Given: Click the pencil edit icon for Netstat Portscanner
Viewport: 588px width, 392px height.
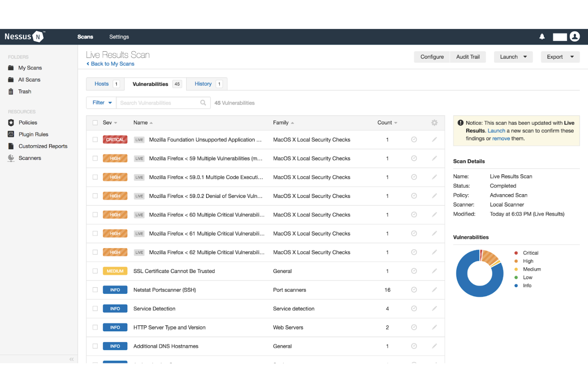Looking at the screenshot, I should click(x=434, y=290).
